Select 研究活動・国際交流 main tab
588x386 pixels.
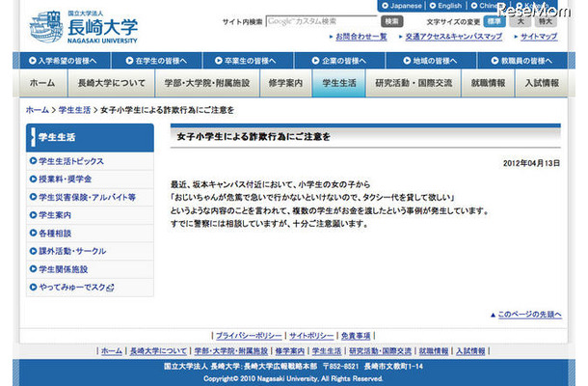point(414,83)
